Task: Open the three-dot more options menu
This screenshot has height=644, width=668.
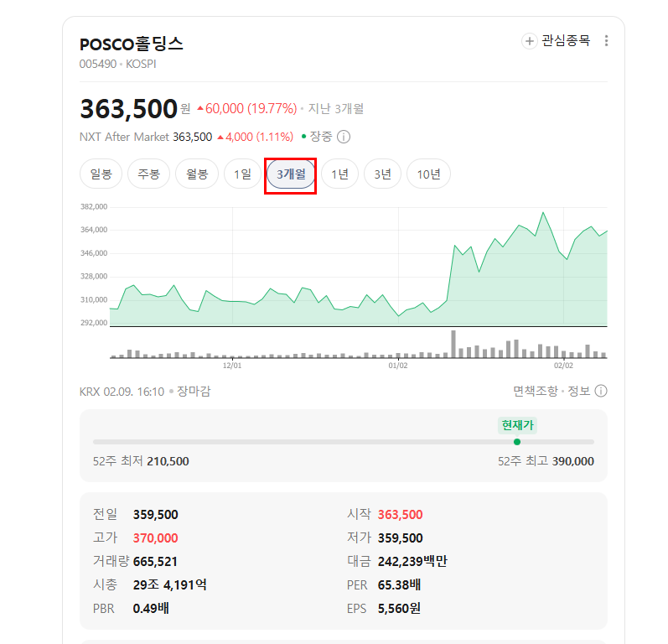Action: [606, 41]
